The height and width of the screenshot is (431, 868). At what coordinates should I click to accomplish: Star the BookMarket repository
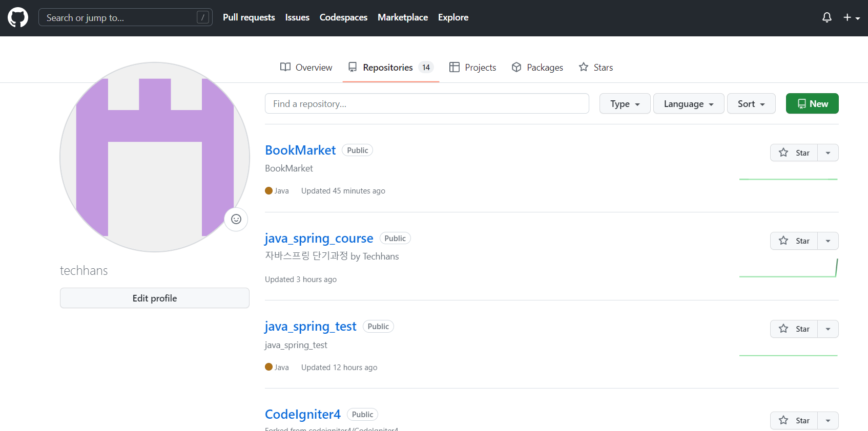pos(794,153)
